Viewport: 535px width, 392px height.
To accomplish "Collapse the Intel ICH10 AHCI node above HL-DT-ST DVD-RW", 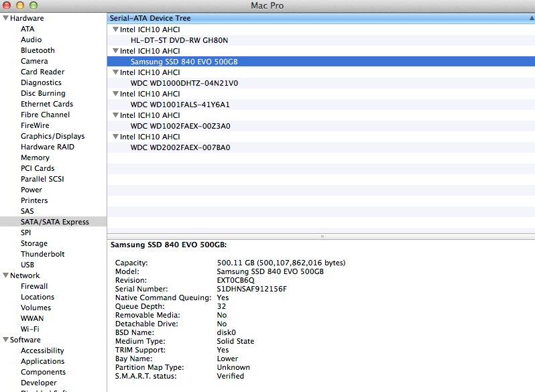I will point(115,29).
